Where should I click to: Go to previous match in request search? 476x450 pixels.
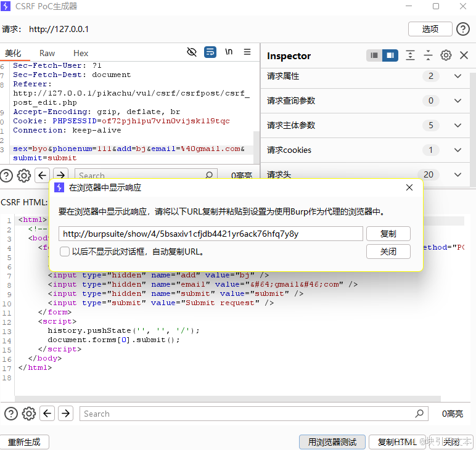[x=42, y=176]
